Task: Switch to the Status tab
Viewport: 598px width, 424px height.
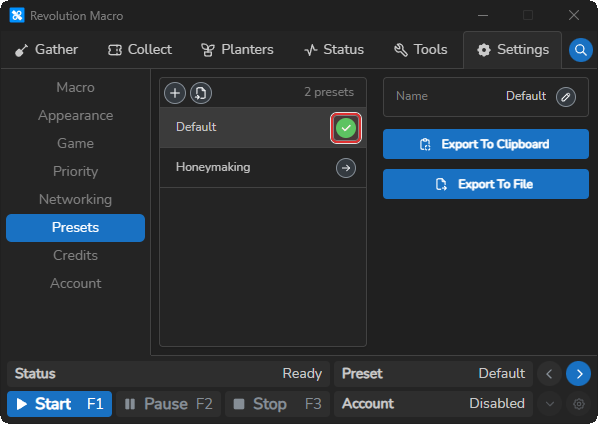Action: (334, 50)
